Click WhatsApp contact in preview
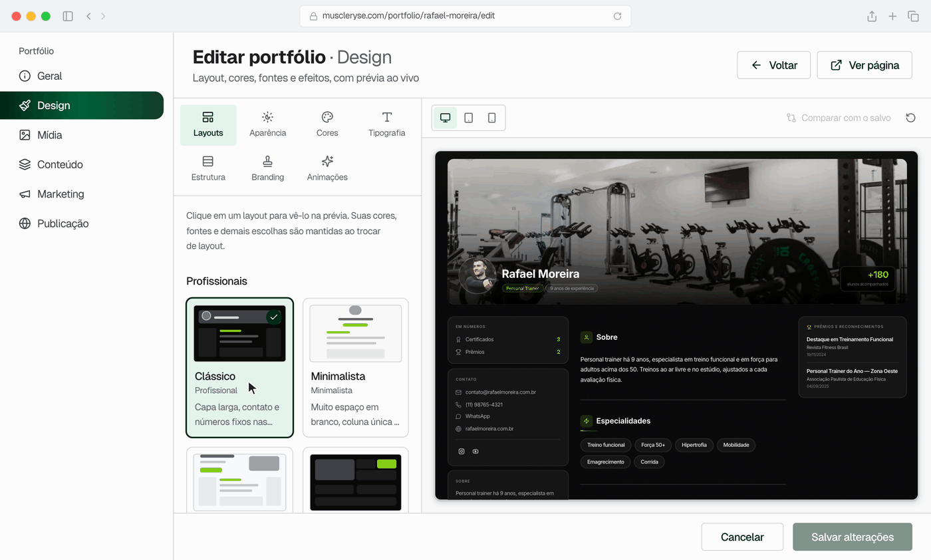This screenshot has height=560, width=931. (x=477, y=416)
